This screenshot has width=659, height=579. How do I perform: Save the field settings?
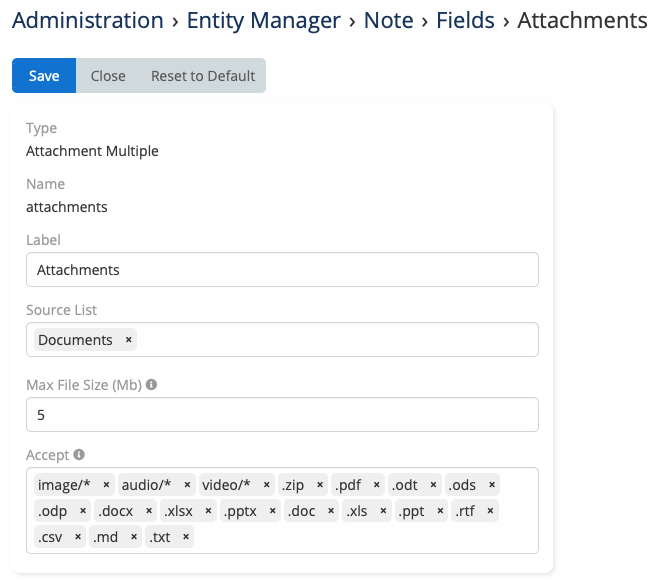pos(44,76)
